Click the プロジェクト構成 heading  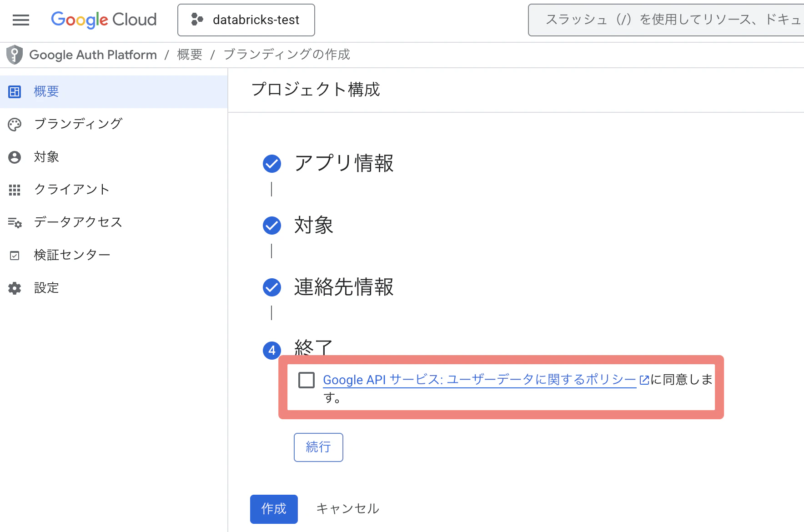click(316, 90)
